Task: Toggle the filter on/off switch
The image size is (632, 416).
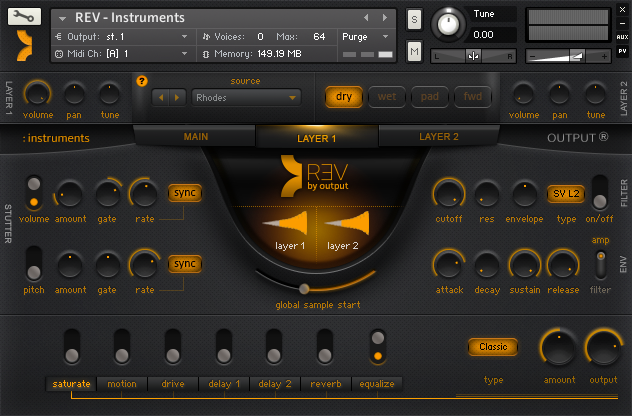Action: [599, 192]
